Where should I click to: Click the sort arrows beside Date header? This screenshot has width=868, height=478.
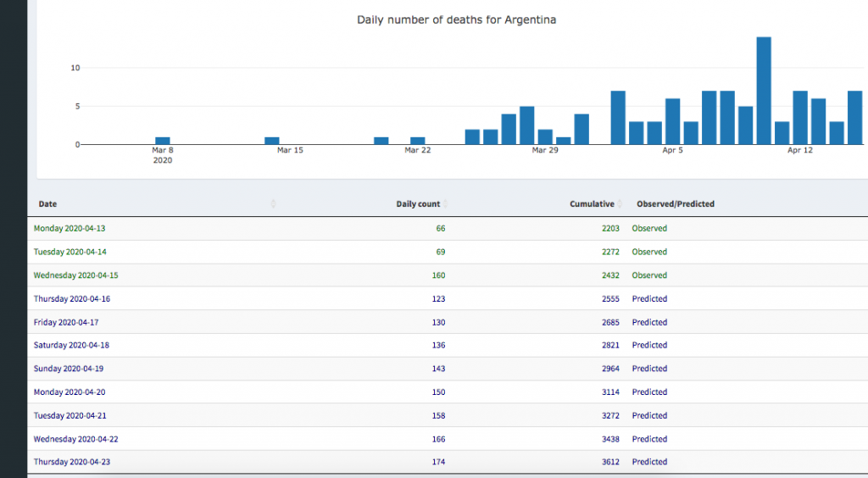tap(273, 204)
